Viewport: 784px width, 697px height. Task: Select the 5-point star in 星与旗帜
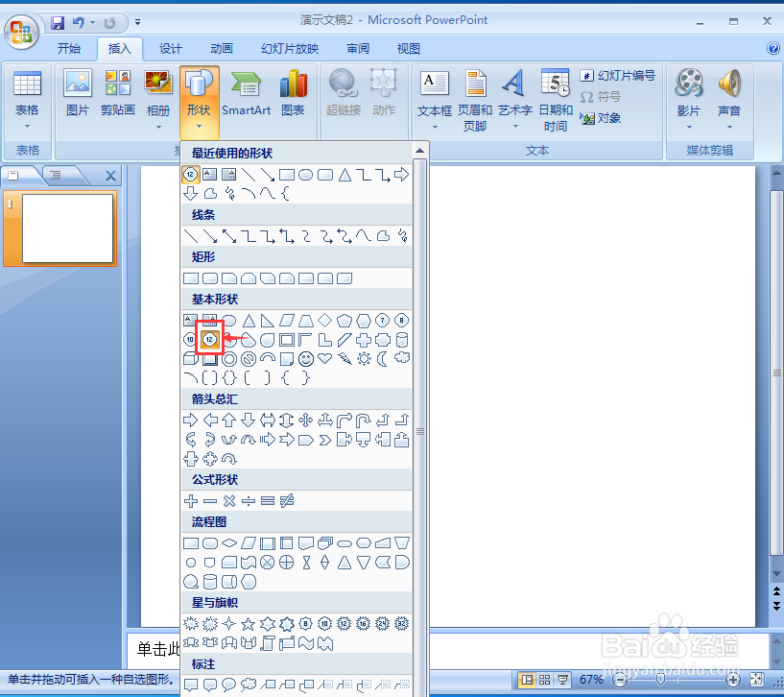[x=248, y=624]
